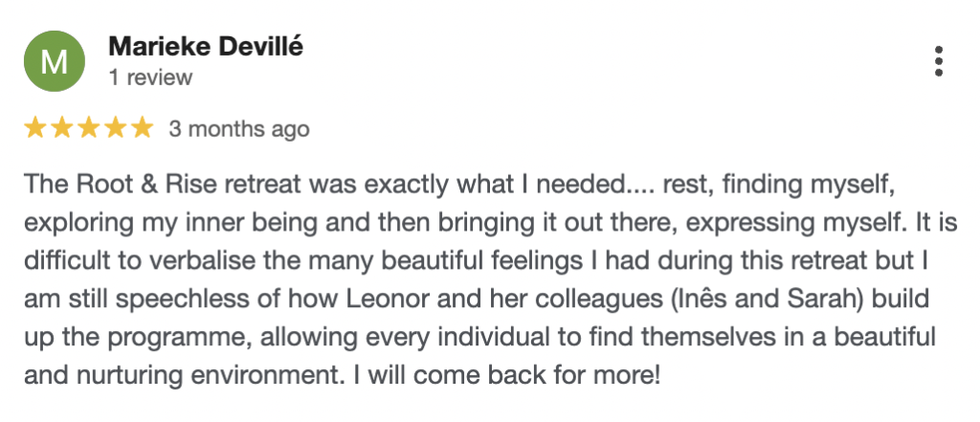The image size is (980, 422).
Task: Open the three-dot review options menu
Action: (x=939, y=61)
